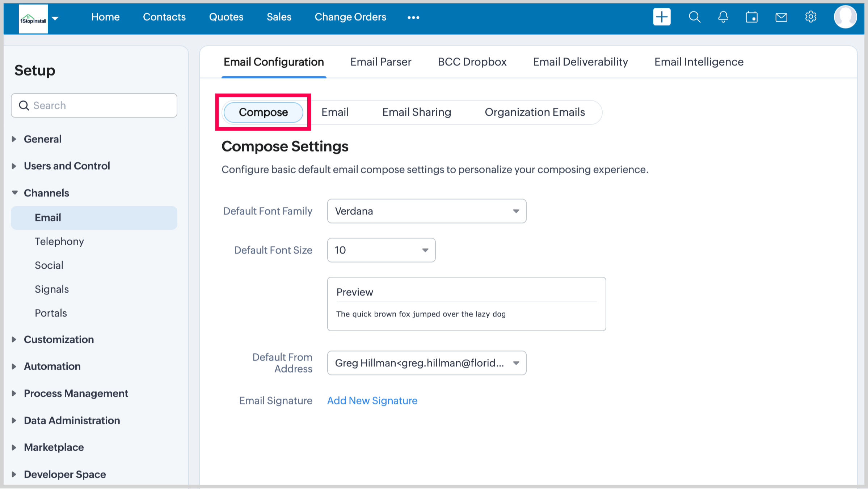The height and width of the screenshot is (489, 868).
Task: Open the notifications bell icon
Action: (x=723, y=17)
